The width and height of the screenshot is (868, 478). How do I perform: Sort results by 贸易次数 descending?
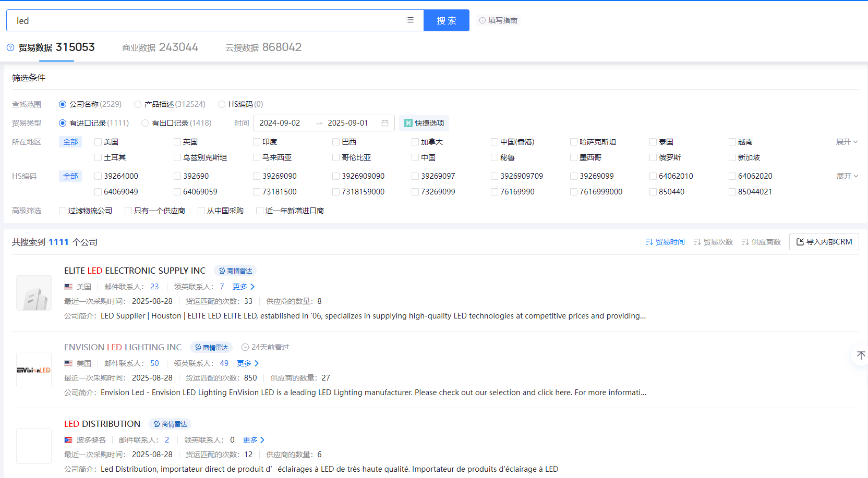point(713,241)
